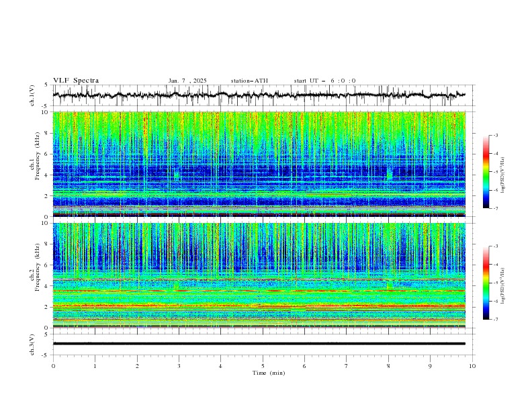Image resolution: width=532 pixels, height=411 pixels.
Task: Click the 'Time (min)' x-axis title
Action: coord(269,373)
